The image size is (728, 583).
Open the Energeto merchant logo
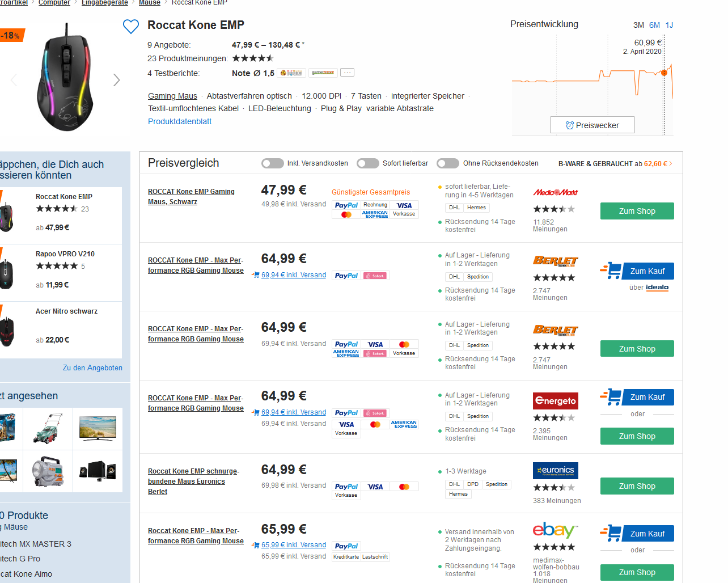pyautogui.click(x=555, y=401)
